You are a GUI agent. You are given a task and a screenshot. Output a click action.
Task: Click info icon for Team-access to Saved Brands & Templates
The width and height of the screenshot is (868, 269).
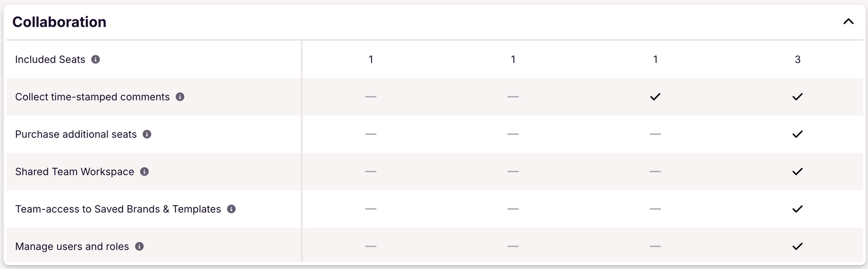click(x=231, y=209)
